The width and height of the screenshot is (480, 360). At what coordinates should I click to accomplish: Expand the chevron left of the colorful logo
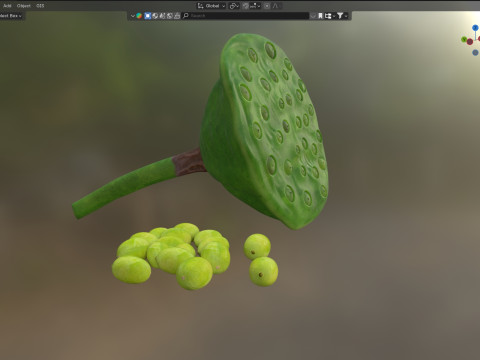[x=133, y=16]
